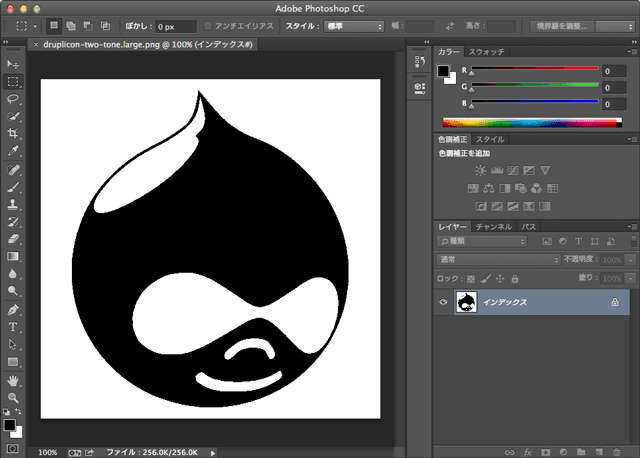The image size is (640, 458).
Task: Open the Color panel options menu
Action: (x=633, y=52)
